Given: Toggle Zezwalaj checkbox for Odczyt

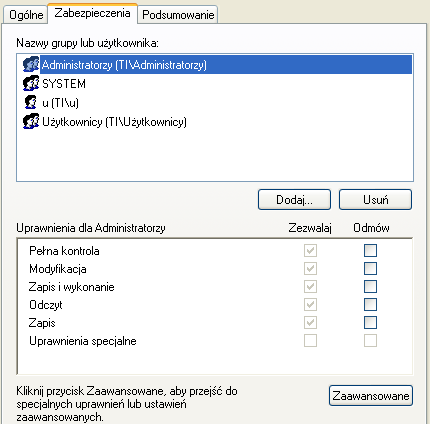Looking at the screenshot, I should 310,304.
